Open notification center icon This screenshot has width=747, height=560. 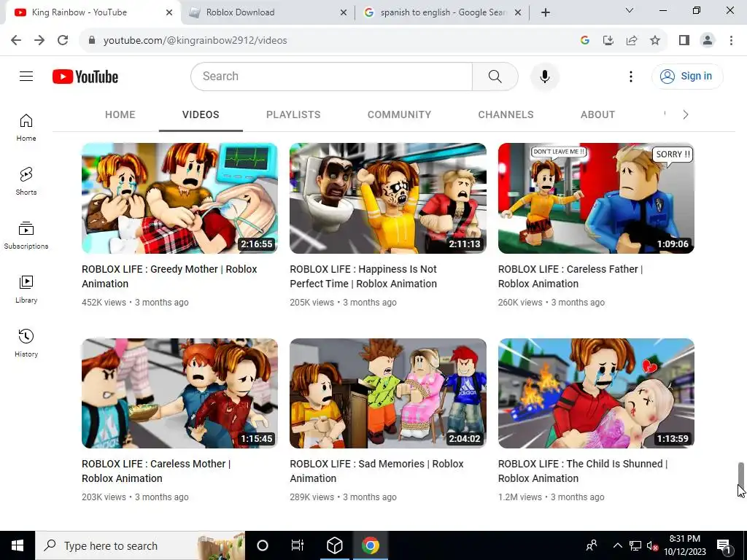pos(724,545)
